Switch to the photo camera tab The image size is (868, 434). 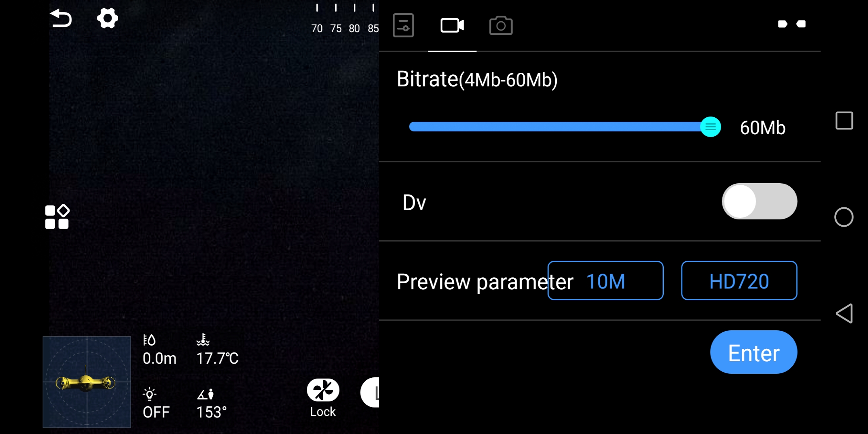[501, 25]
